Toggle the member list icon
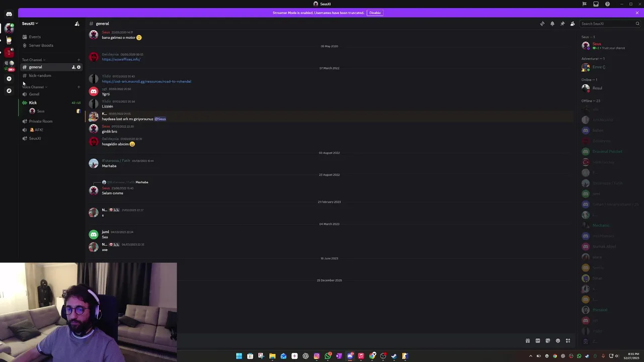 [x=573, y=24]
